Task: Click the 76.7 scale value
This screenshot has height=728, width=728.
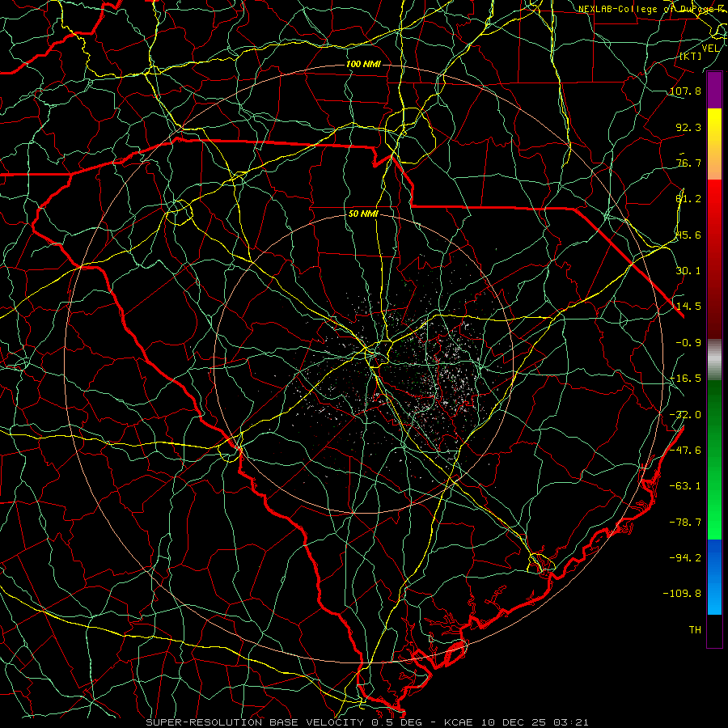Action: pyautogui.click(x=688, y=163)
